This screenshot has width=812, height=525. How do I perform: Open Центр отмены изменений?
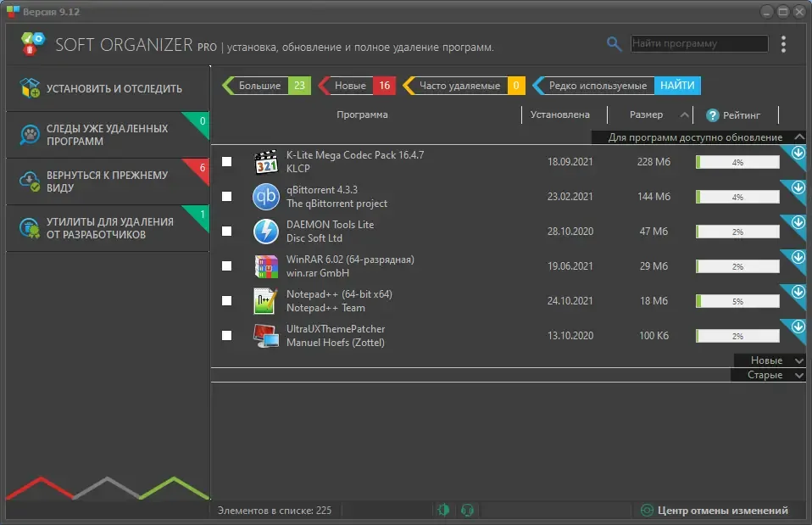click(715, 511)
